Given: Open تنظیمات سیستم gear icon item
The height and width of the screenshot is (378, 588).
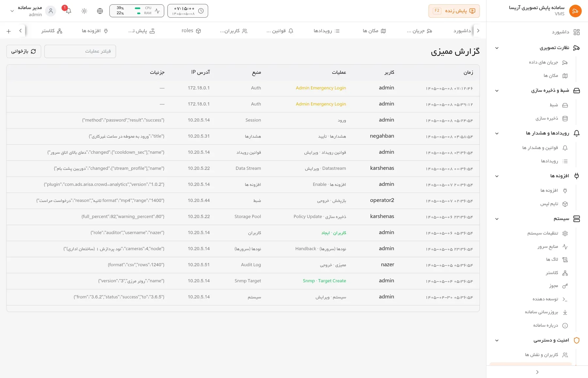Looking at the screenshot, I should pyautogui.click(x=547, y=233).
